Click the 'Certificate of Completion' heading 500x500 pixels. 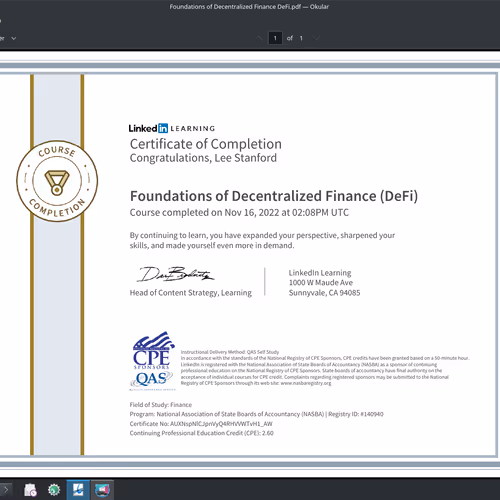(206, 144)
